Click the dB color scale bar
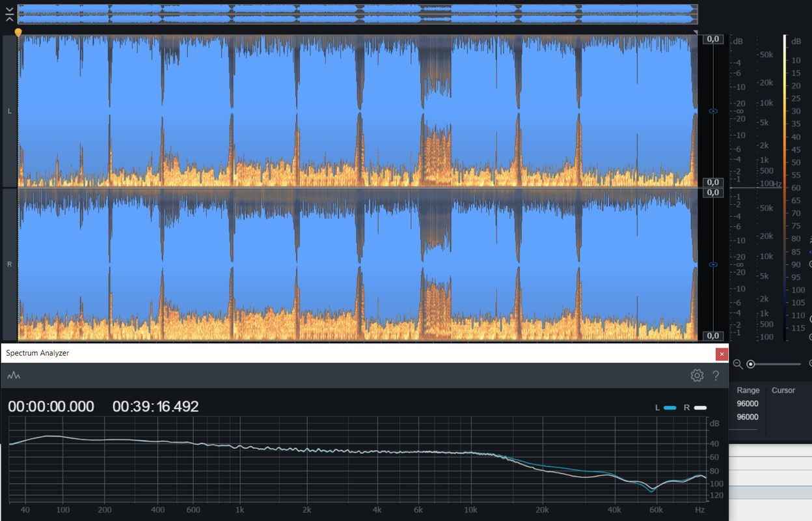The image size is (812, 521). pyautogui.click(x=785, y=188)
